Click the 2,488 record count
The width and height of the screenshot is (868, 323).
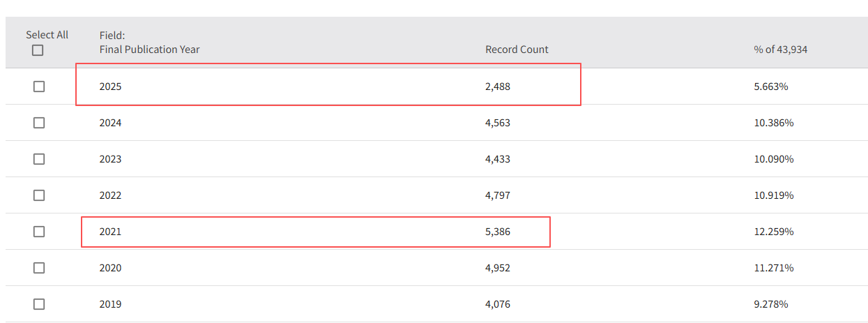498,87
